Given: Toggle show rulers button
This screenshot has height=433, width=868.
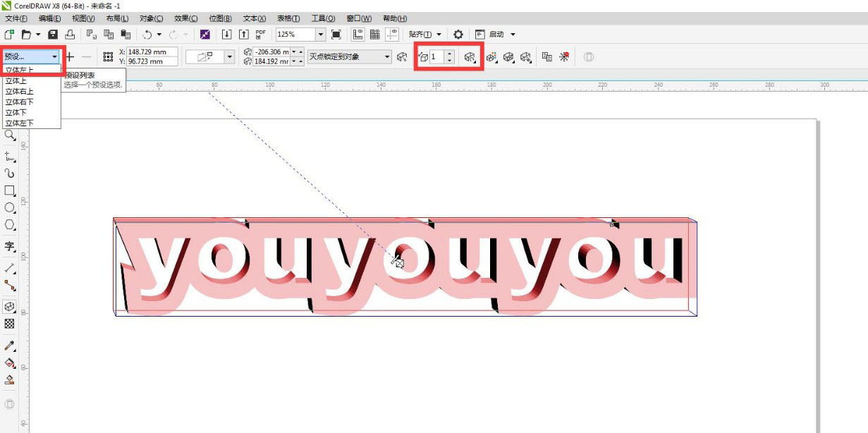Looking at the screenshot, I should coord(358,35).
